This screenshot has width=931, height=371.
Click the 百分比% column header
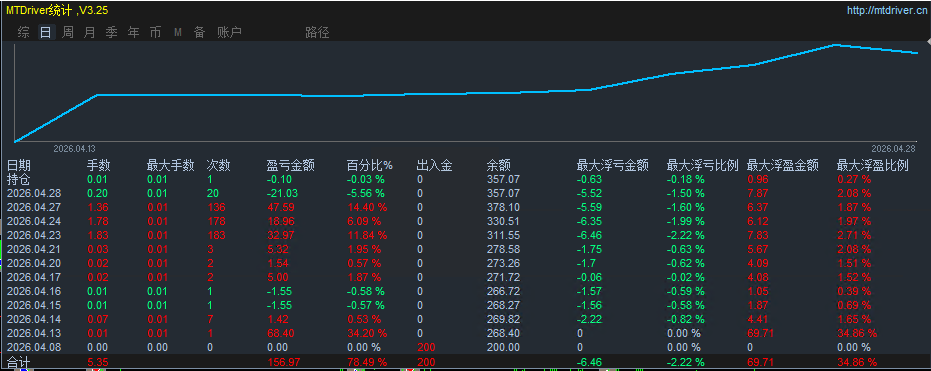[x=370, y=166]
